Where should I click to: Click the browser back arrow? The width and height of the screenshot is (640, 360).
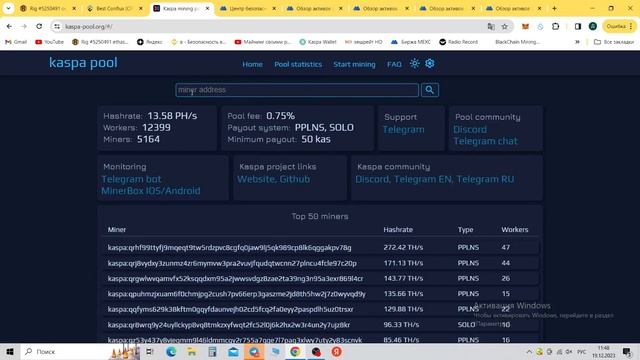9,27
